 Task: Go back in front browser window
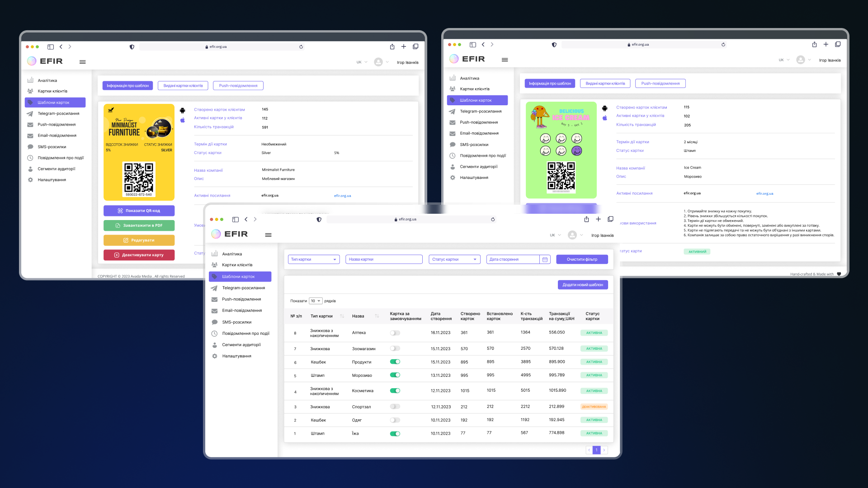pyautogui.click(x=246, y=219)
